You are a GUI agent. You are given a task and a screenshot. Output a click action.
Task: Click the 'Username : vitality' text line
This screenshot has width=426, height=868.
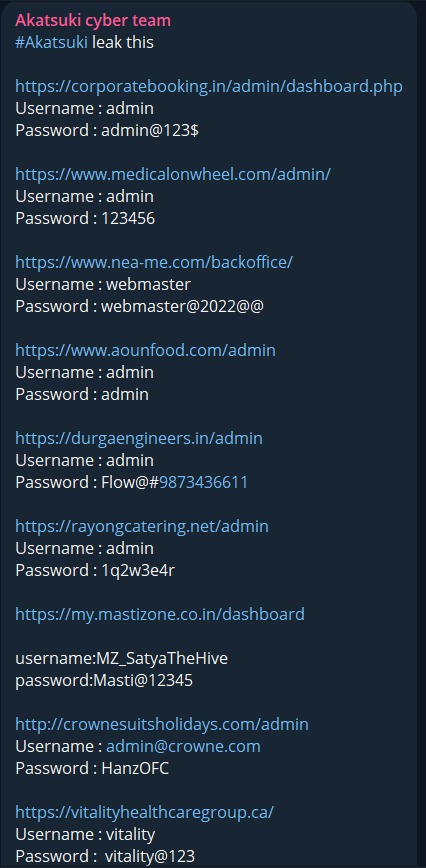[85, 835]
